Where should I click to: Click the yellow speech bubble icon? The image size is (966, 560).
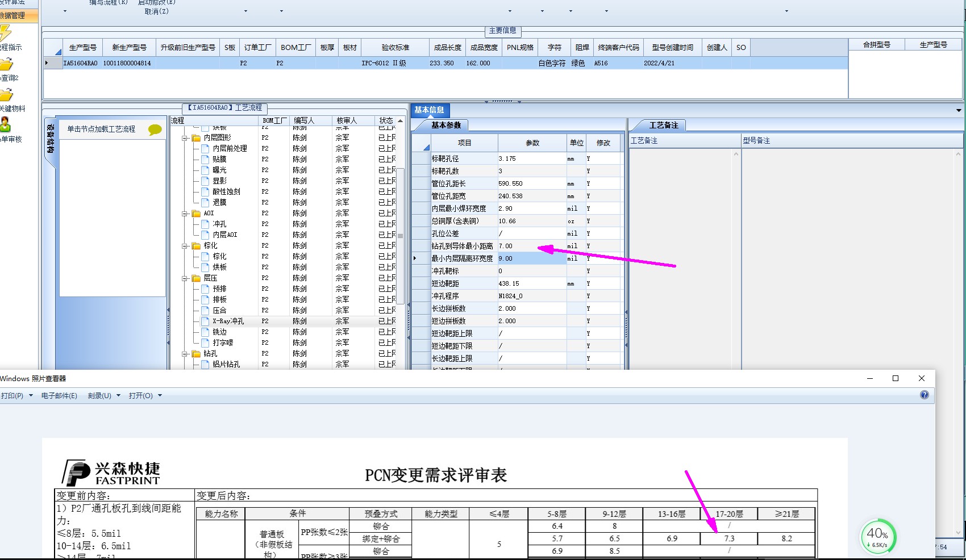tap(155, 130)
